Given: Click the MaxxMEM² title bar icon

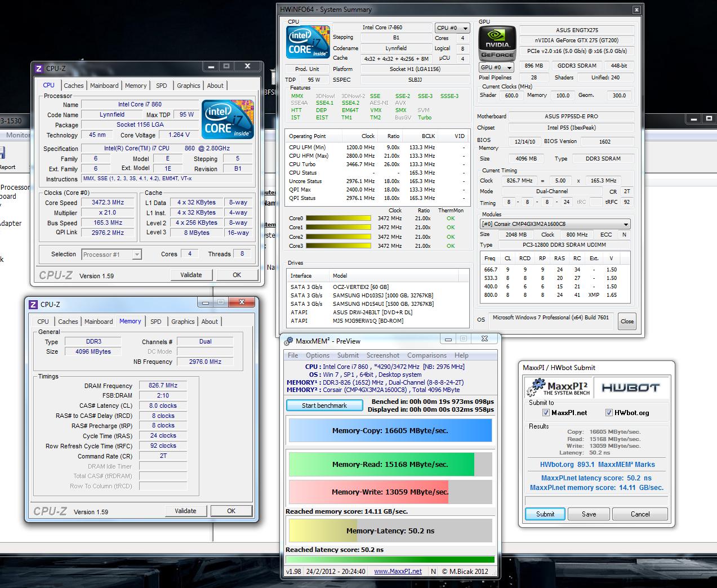Looking at the screenshot, I should click(288, 341).
